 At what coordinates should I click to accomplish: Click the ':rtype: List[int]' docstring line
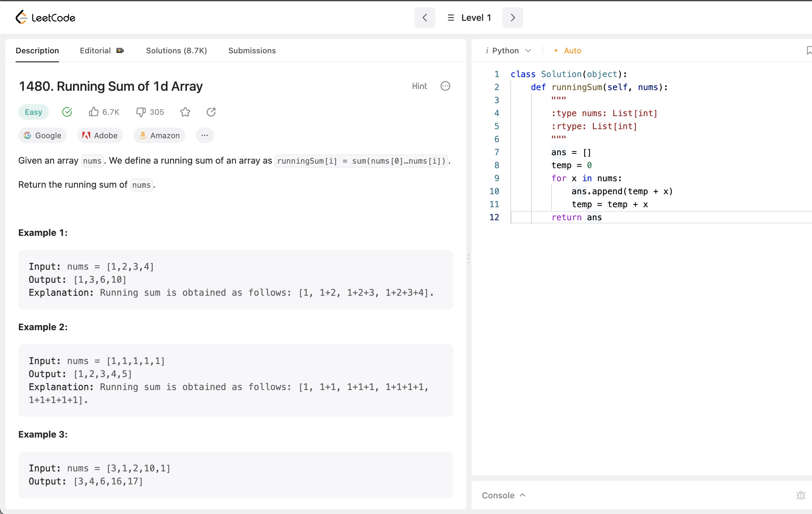[594, 126]
